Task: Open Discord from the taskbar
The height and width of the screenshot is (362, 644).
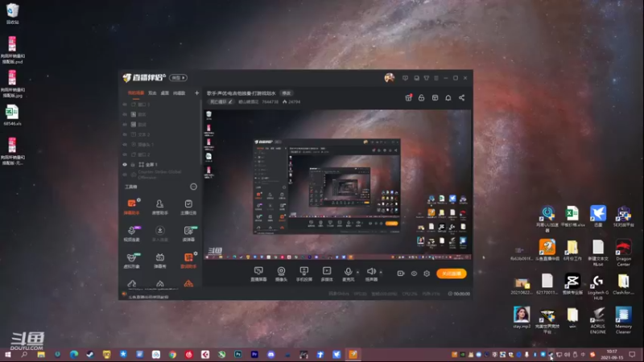Action: coord(270,355)
